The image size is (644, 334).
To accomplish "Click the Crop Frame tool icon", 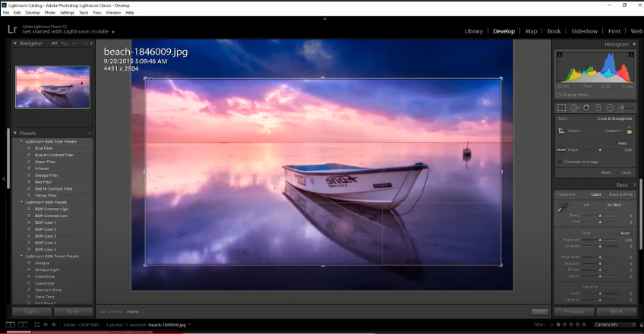I will (562, 131).
